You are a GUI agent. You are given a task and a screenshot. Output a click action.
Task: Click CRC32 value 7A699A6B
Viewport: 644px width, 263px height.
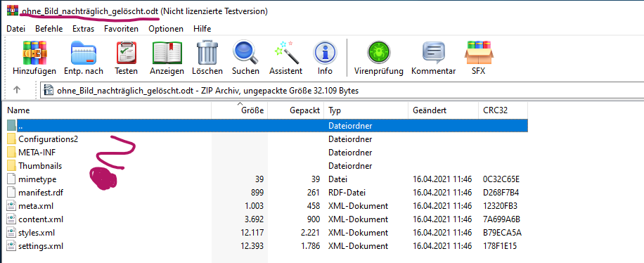tap(502, 219)
